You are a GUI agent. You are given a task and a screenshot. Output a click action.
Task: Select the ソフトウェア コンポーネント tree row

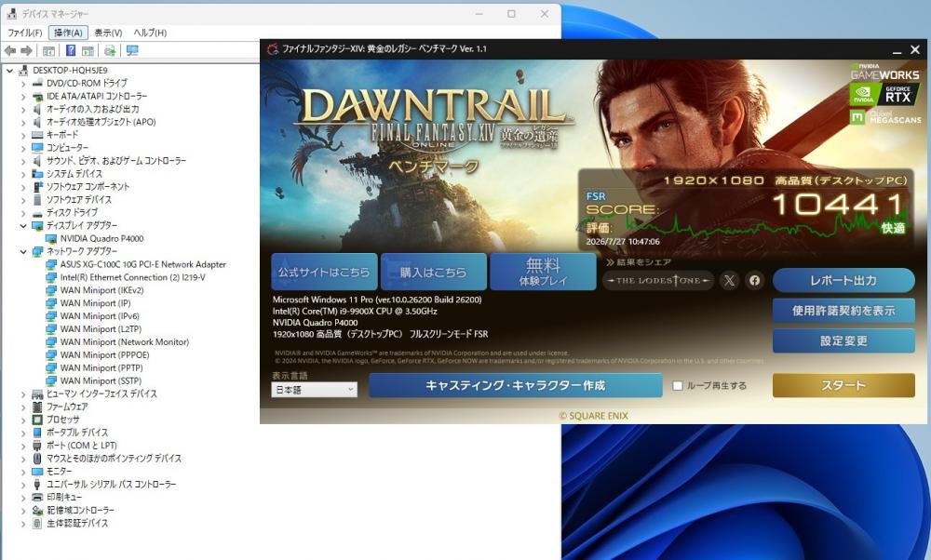click(x=88, y=187)
